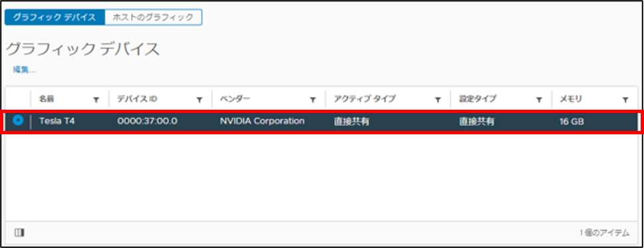
Task: Sort by the メモリ column header
Action: pyautogui.click(x=571, y=99)
